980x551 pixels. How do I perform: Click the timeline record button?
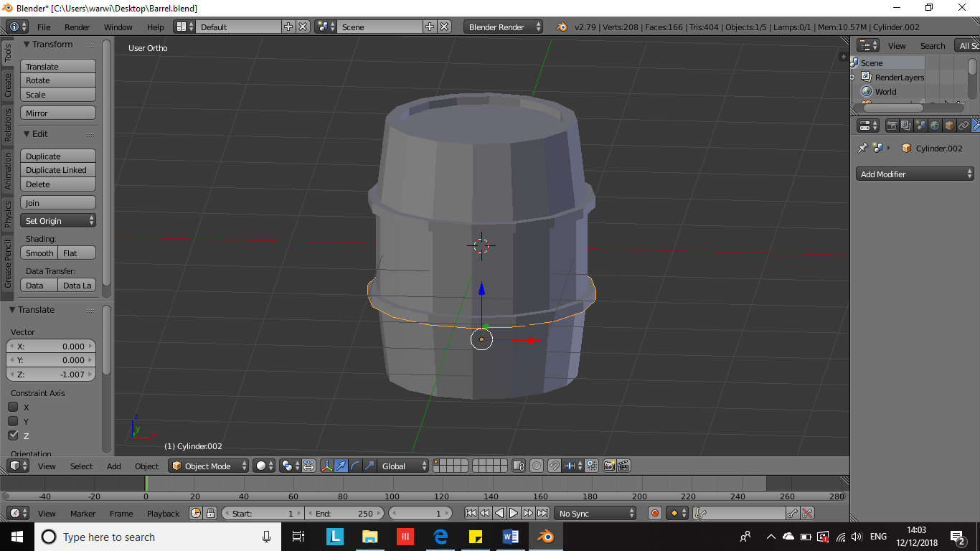(x=654, y=513)
